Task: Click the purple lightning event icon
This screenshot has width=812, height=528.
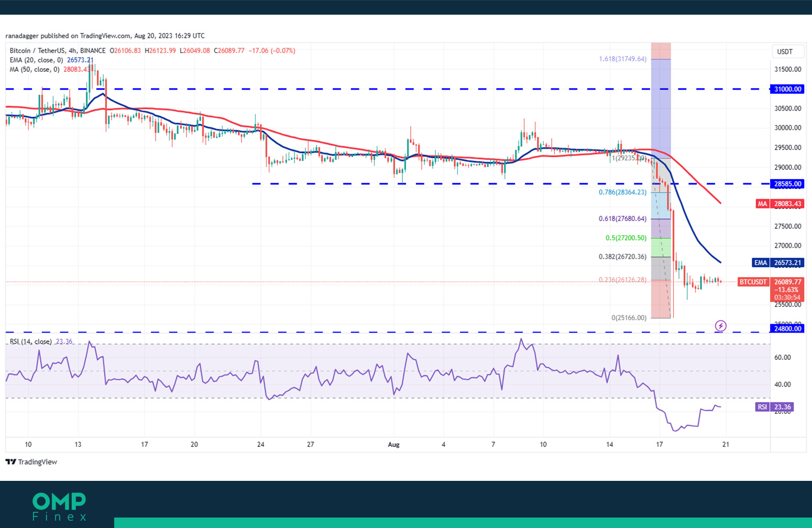Action: (x=721, y=326)
